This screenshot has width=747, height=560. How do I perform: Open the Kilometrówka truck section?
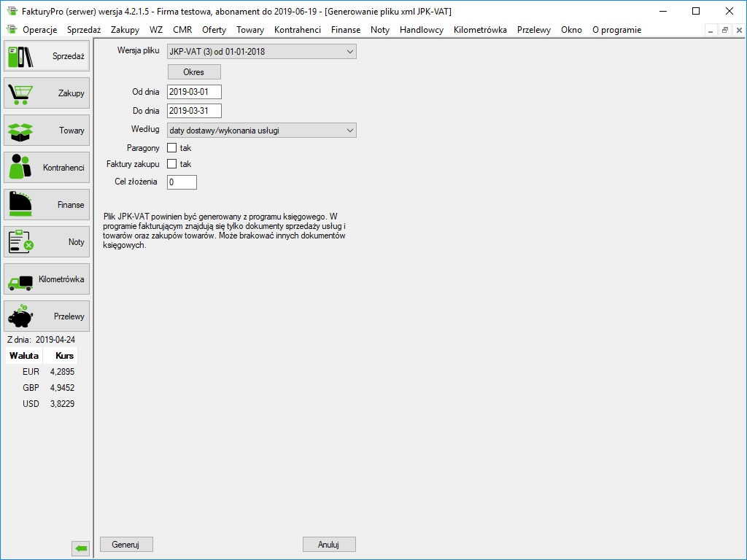pyautogui.click(x=47, y=279)
